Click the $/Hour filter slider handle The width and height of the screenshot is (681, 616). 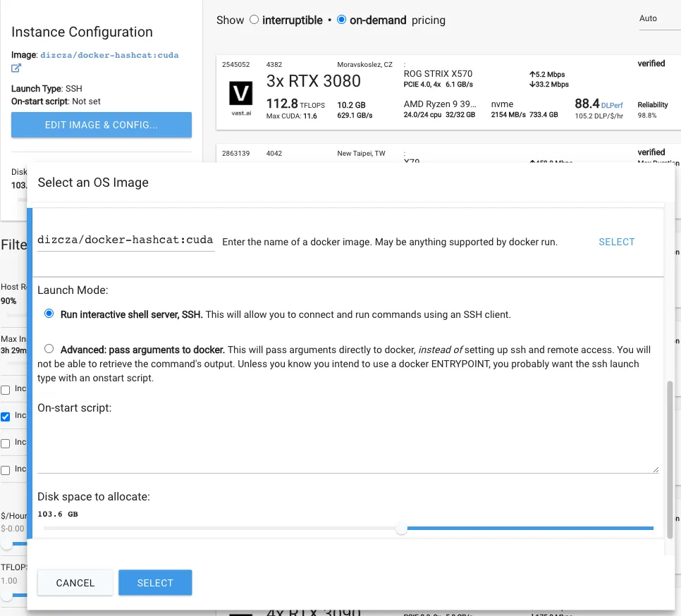click(6, 544)
